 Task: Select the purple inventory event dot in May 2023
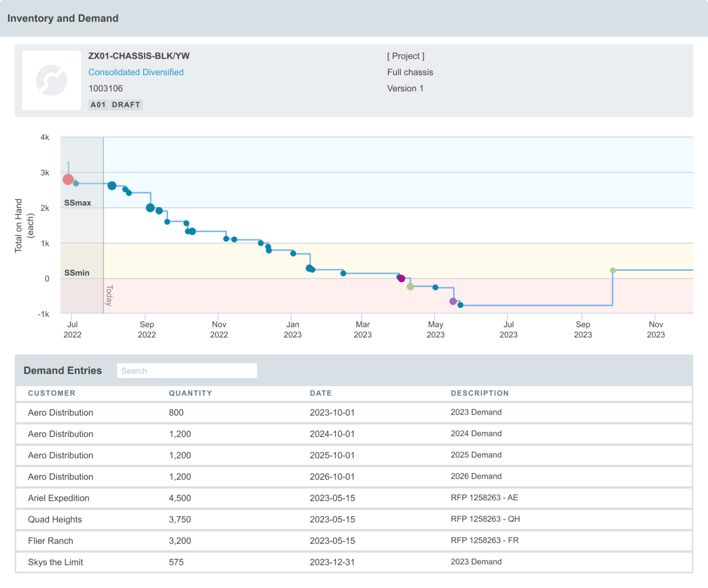coord(453,301)
